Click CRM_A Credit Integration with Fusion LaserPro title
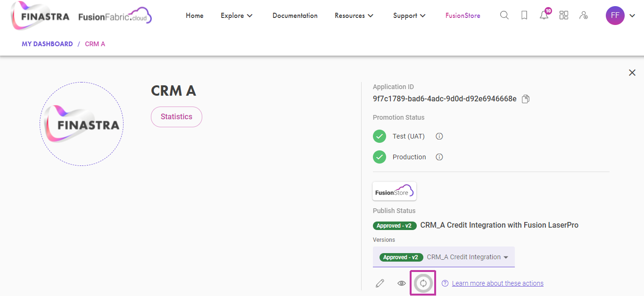 (x=499, y=225)
